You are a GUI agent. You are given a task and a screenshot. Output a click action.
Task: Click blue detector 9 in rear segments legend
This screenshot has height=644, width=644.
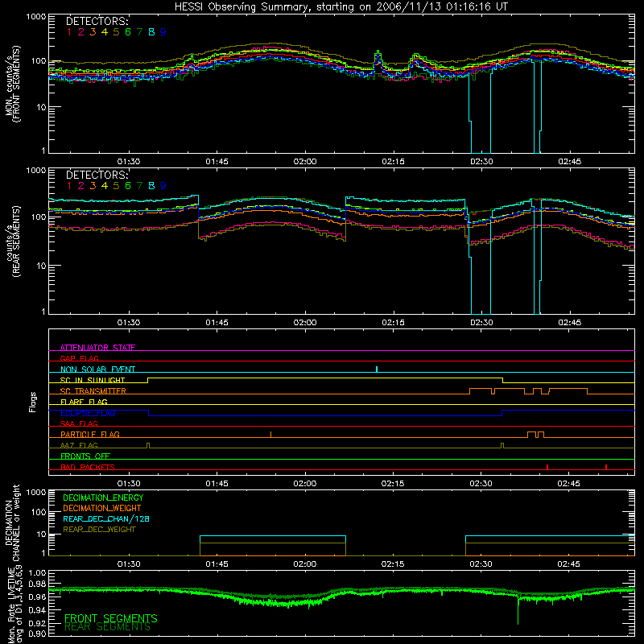(163, 186)
